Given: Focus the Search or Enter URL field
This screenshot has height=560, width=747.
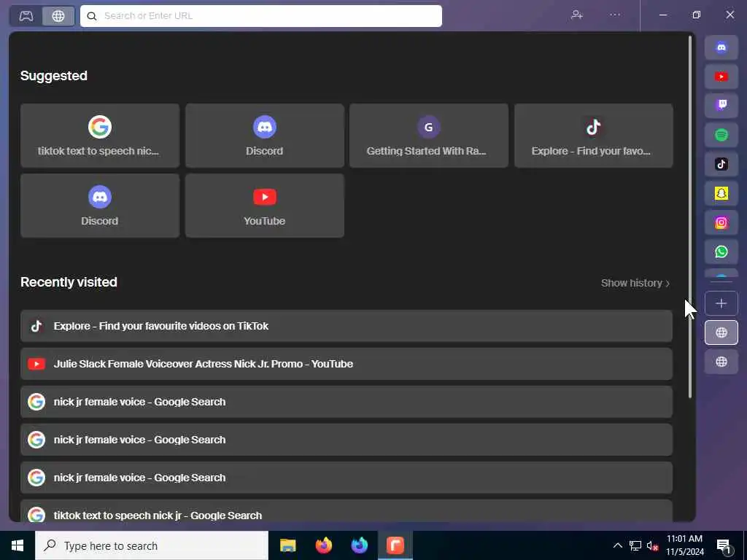Looking at the screenshot, I should tap(261, 16).
